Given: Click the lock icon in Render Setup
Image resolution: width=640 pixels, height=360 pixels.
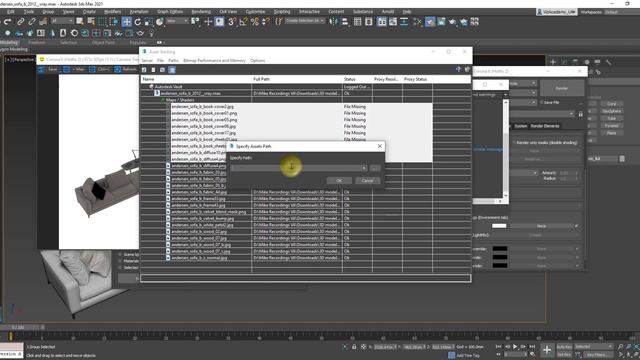Looking at the screenshot, I should click(x=580, y=114).
